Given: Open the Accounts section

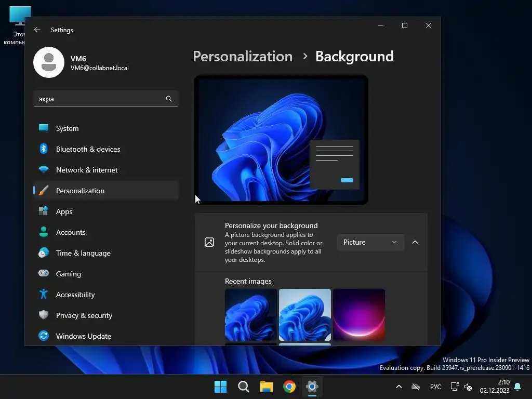Looking at the screenshot, I should pyautogui.click(x=106, y=232).
